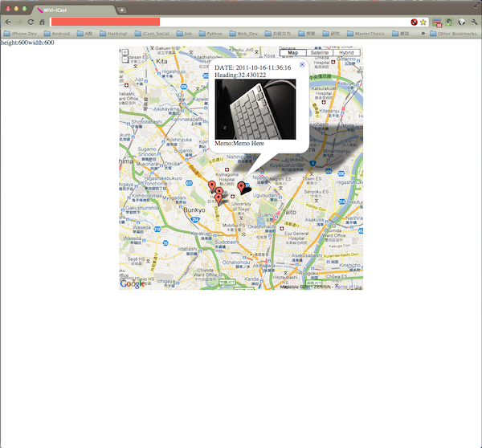Screen dimensions: 482x448
Task: Click the Kita label on the map
Action: 161,62
